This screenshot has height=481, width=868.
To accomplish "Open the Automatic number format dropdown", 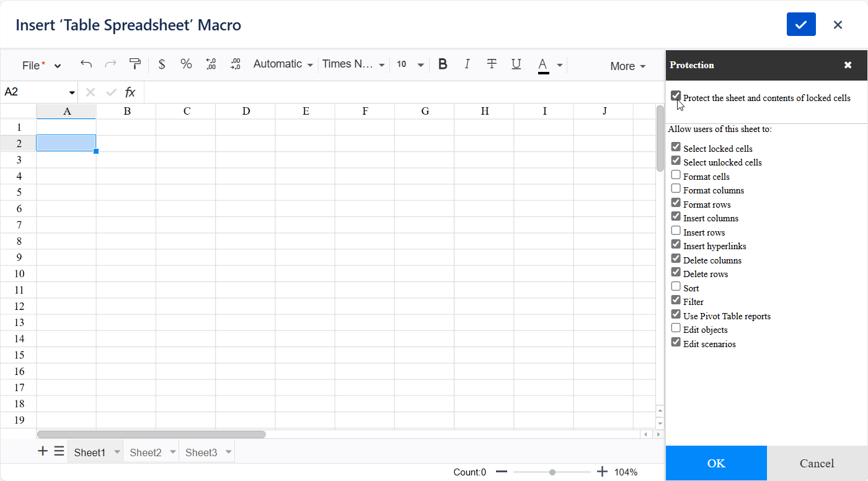I will pyautogui.click(x=283, y=64).
